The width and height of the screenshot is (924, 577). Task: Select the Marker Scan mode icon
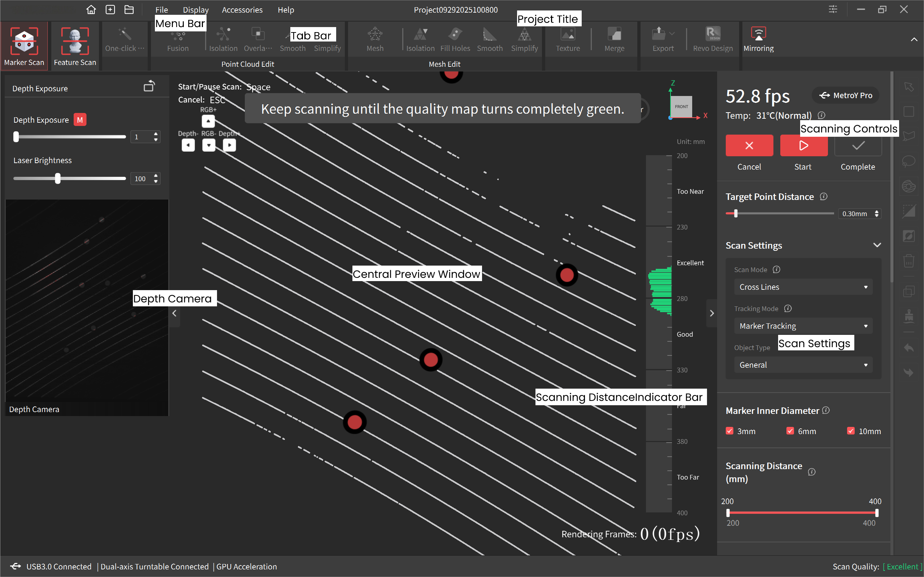point(24,41)
